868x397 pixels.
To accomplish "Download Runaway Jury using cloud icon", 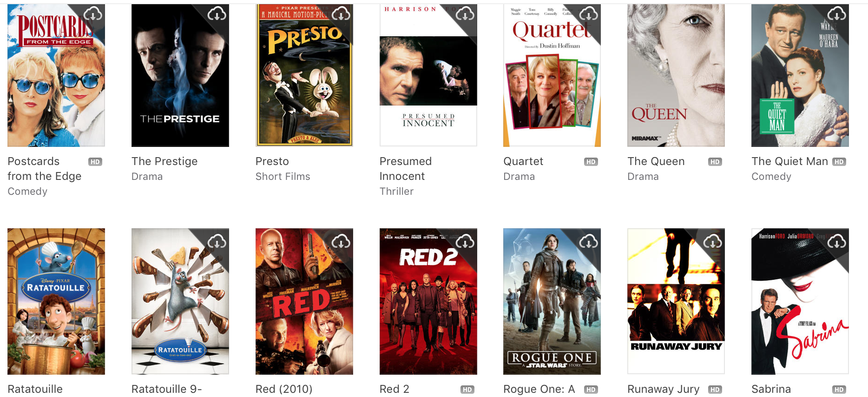I will coord(713,242).
